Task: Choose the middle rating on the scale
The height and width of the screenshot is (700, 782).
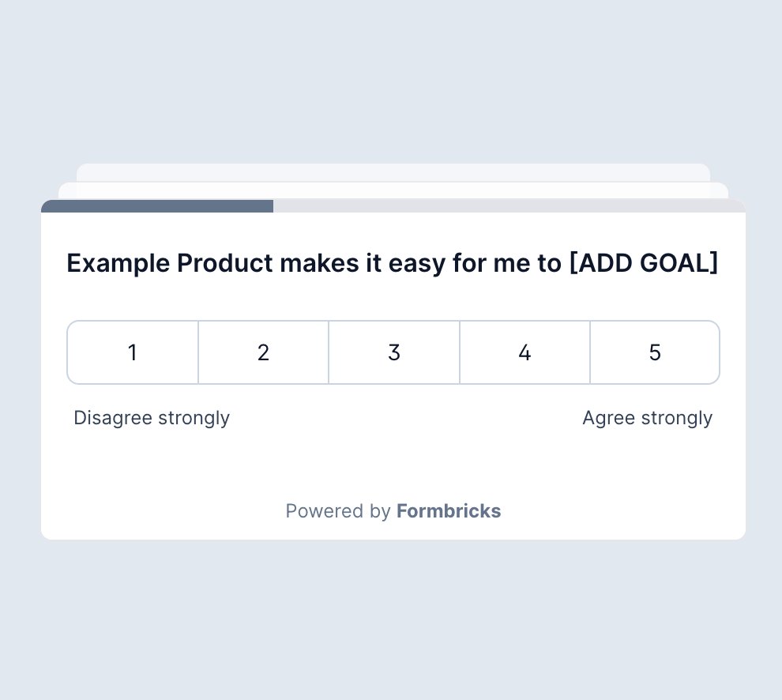Action: point(393,352)
